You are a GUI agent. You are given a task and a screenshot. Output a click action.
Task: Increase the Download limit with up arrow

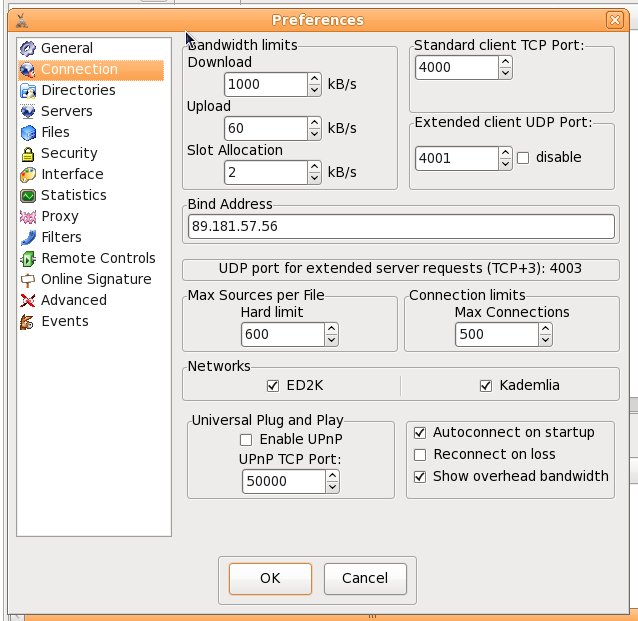(314, 79)
